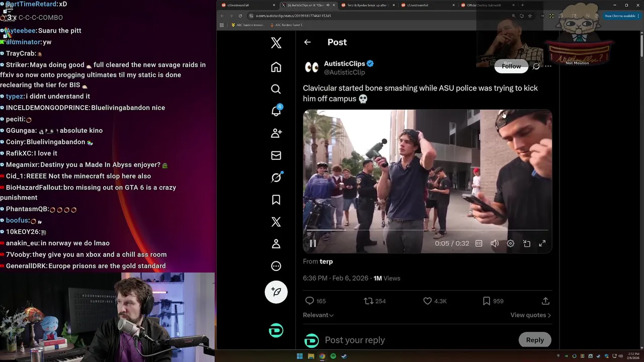Bookmark this page with star icon
This screenshot has height=362, width=644.
[x=530, y=16]
